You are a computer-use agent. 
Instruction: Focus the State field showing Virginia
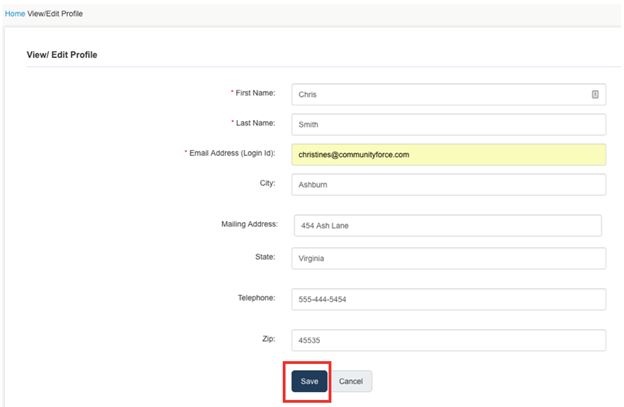[448, 258]
